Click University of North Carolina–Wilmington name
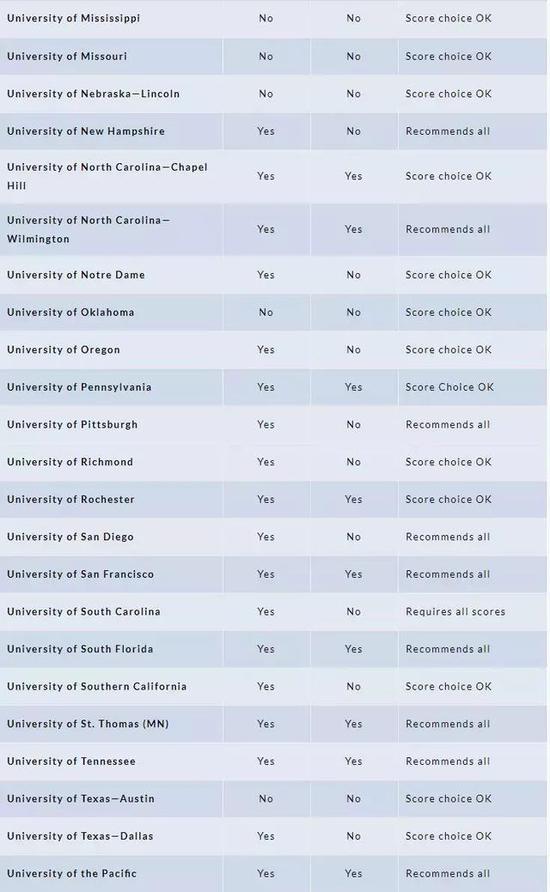The height and width of the screenshot is (892, 550). [x=88, y=229]
